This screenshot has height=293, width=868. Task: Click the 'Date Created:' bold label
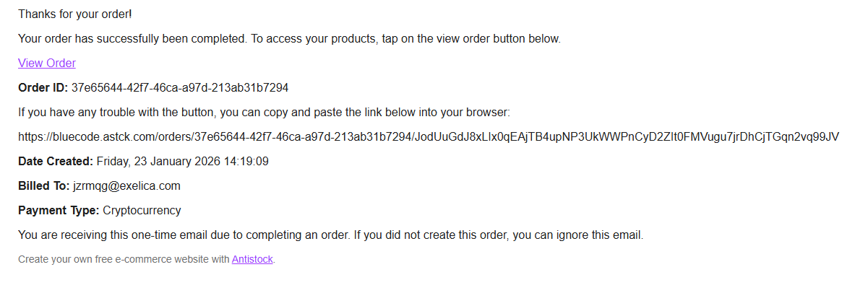tap(56, 161)
